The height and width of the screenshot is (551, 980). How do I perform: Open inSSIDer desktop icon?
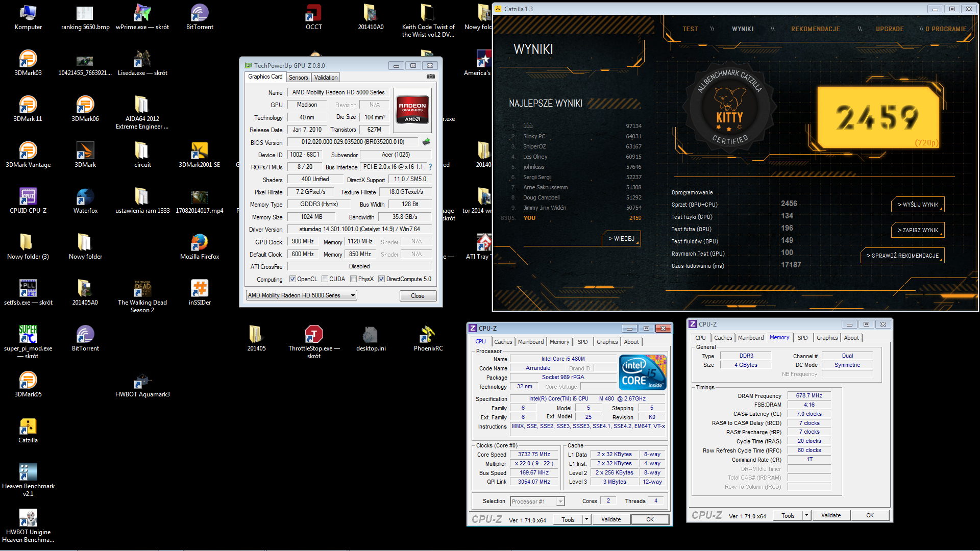pos(200,292)
